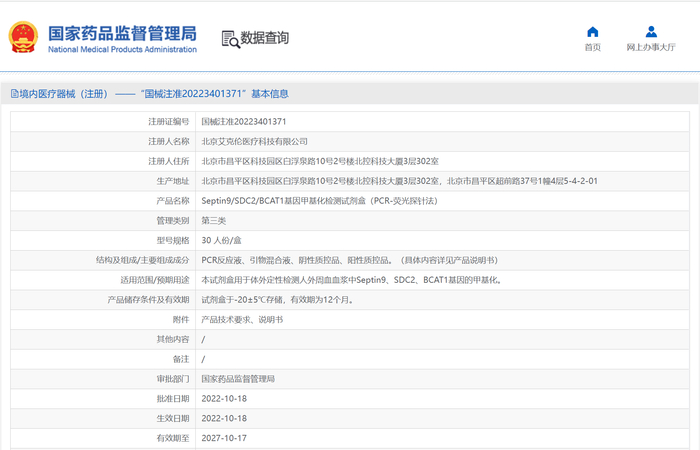The height and width of the screenshot is (450, 700).
Task: Click the 型号规格 label
Action: click(173, 240)
